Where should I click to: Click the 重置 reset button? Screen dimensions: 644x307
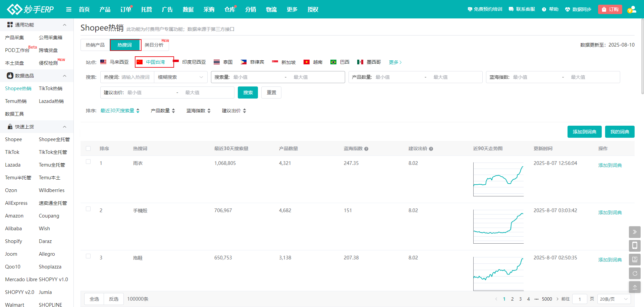[x=271, y=93]
